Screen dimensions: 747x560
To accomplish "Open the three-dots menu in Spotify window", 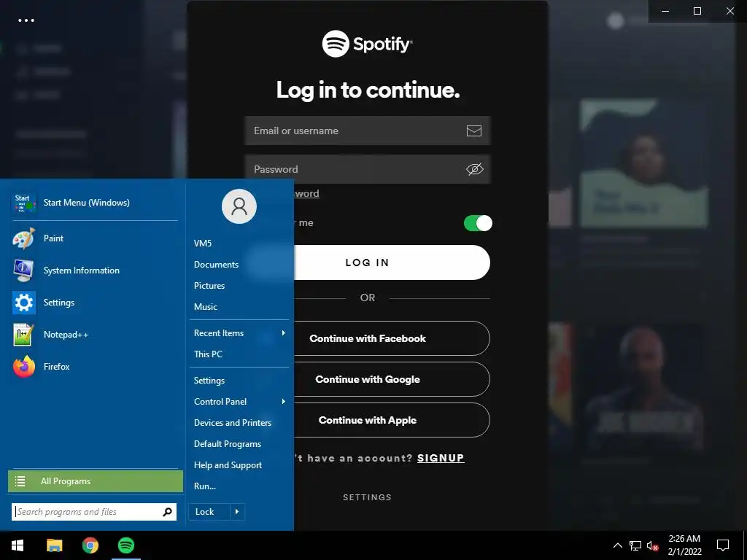I will [x=26, y=20].
